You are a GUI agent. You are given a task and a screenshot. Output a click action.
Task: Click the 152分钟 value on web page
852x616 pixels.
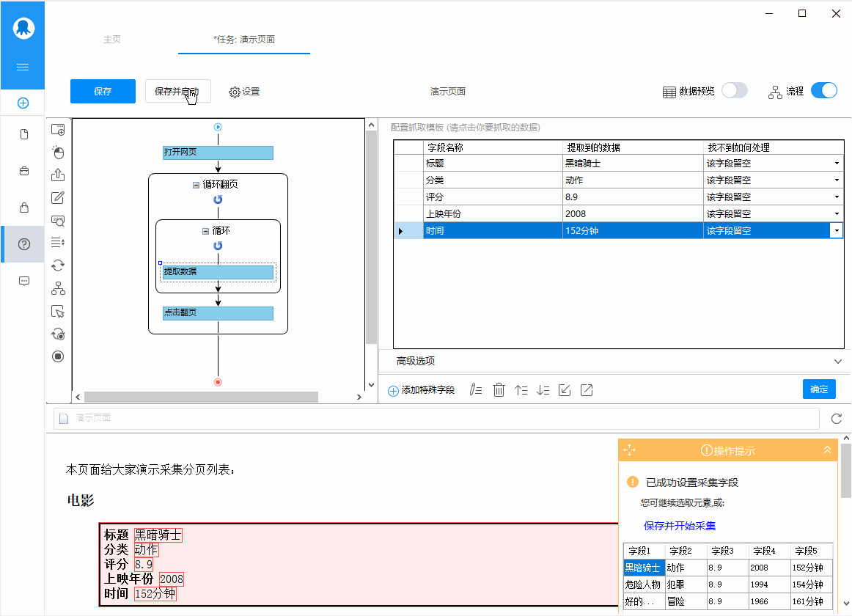pos(155,594)
